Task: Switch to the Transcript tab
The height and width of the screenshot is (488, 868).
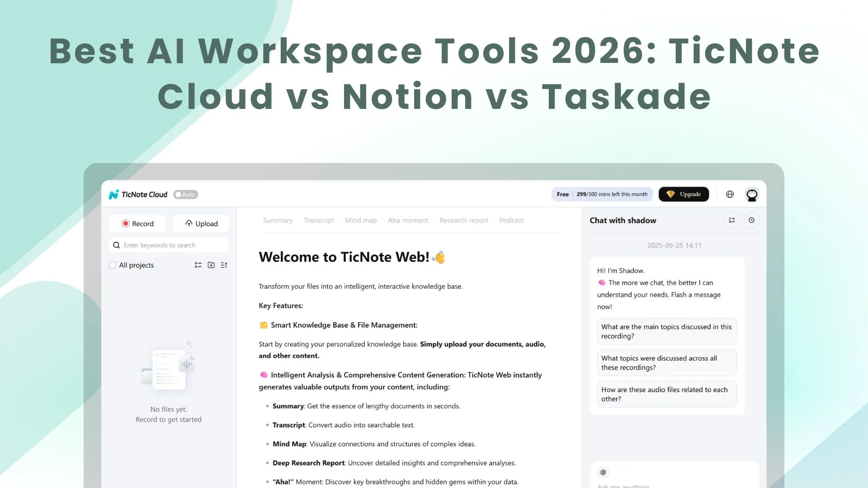Action: point(319,220)
